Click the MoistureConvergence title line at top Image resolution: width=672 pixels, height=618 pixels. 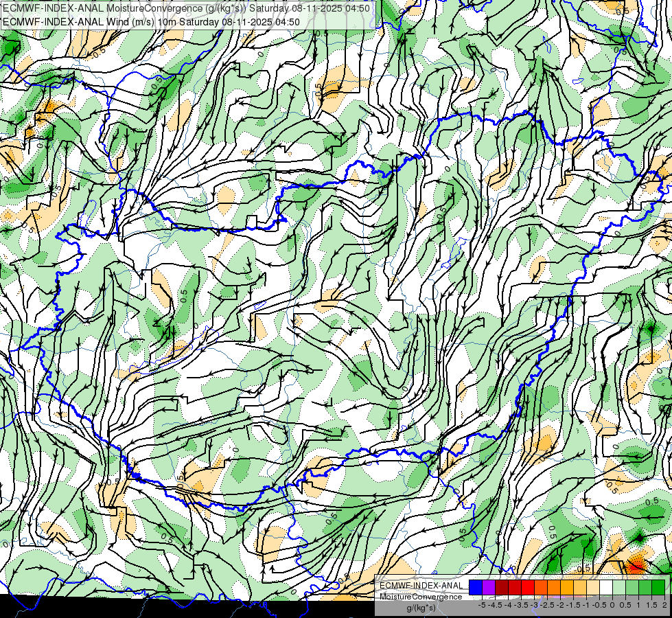187,8
